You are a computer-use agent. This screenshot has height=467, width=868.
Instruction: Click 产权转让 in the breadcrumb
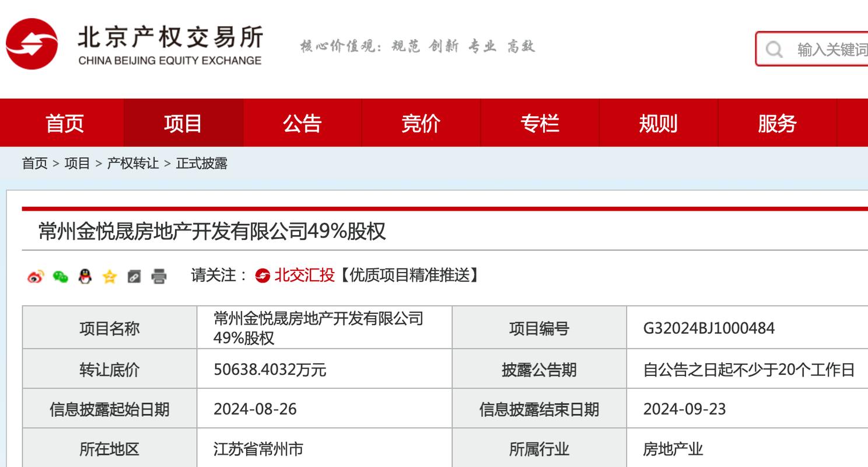pyautogui.click(x=132, y=163)
